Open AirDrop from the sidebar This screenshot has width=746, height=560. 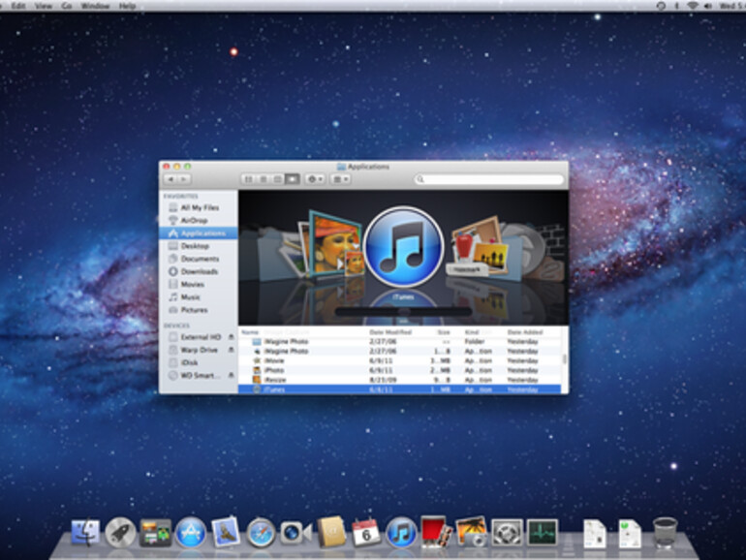click(199, 220)
